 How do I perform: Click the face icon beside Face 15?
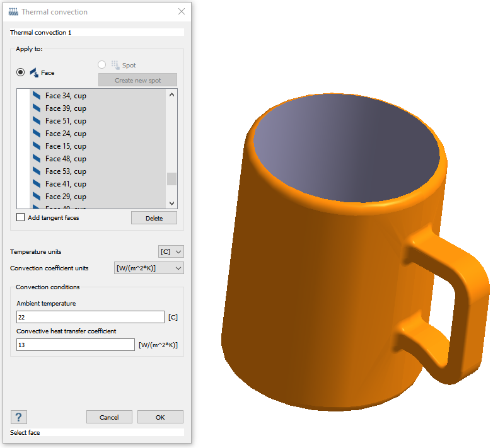pos(37,146)
